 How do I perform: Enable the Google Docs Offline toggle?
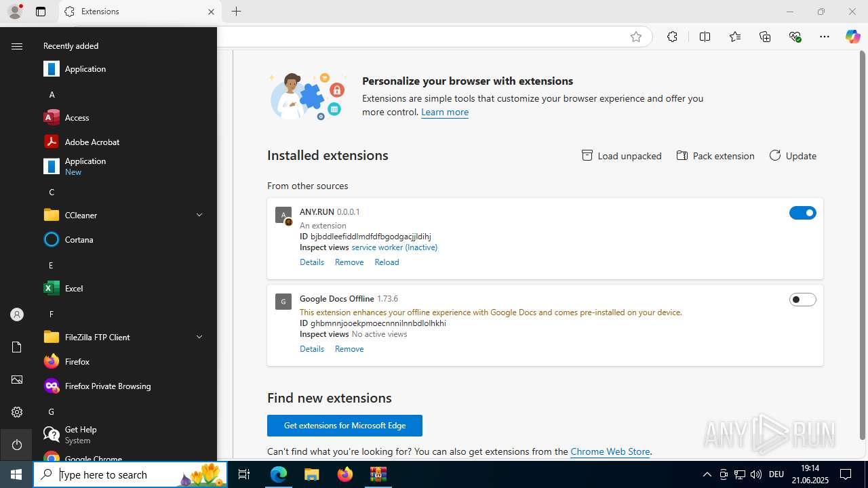coord(802,300)
